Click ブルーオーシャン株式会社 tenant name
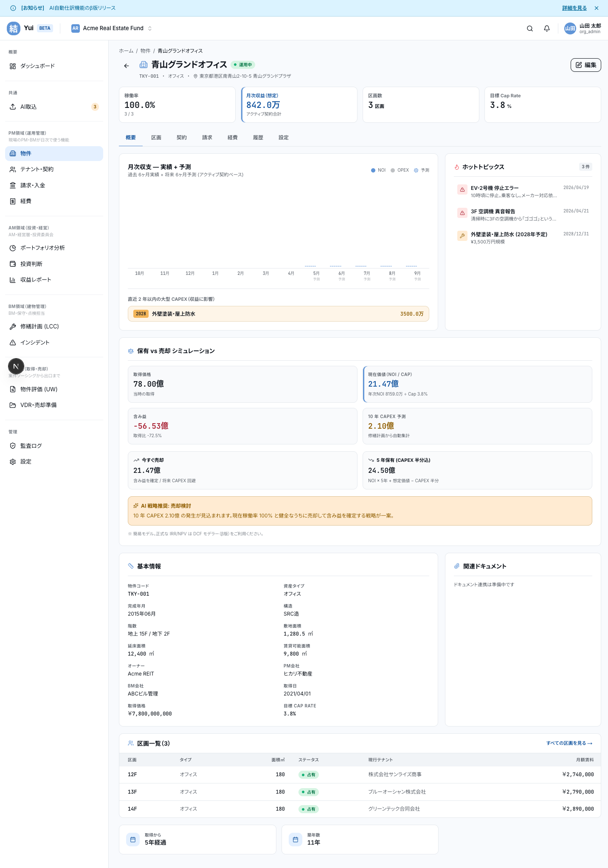 [x=397, y=792]
